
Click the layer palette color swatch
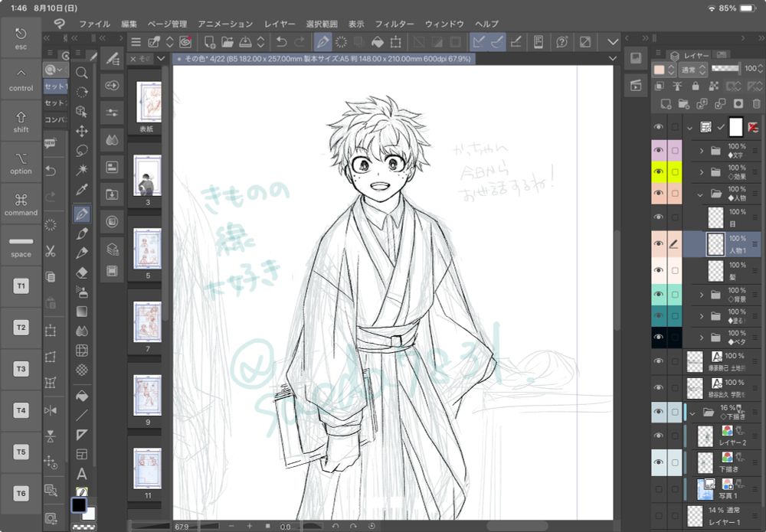pyautogui.click(x=659, y=70)
